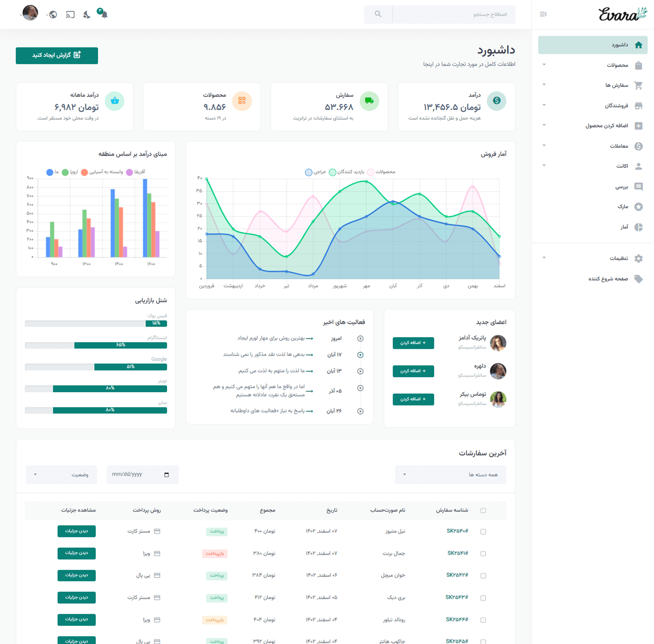Open سفارش ها sidebar menu item
The width and height of the screenshot is (654, 644).
click(593, 85)
